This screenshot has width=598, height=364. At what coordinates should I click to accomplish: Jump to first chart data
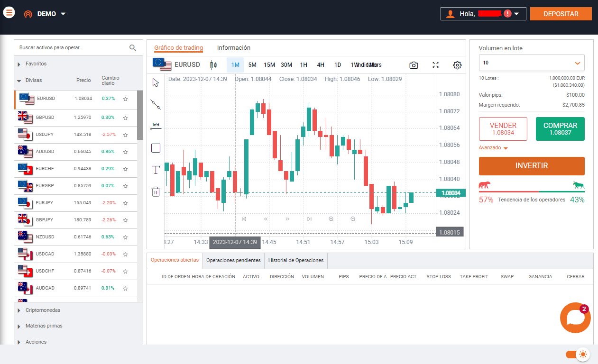click(244, 219)
